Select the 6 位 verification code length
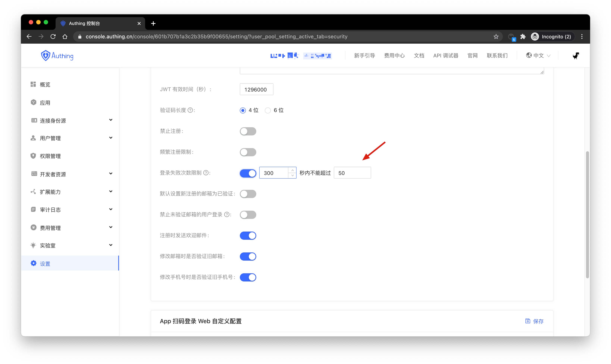 click(268, 110)
